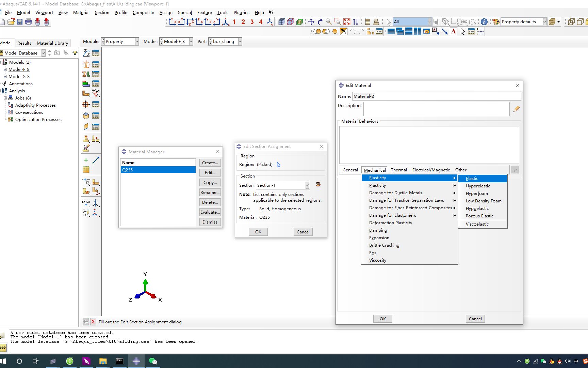The width and height of the screenshot is (588, 368).
Task: Open the Section dropdown in Edit Section Assignment
Action: click(x=307, y=185)
